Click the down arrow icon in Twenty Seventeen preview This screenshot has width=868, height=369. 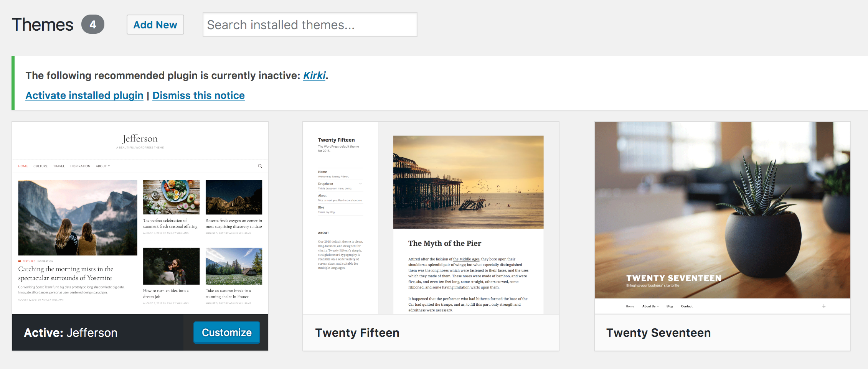[824, 306]
